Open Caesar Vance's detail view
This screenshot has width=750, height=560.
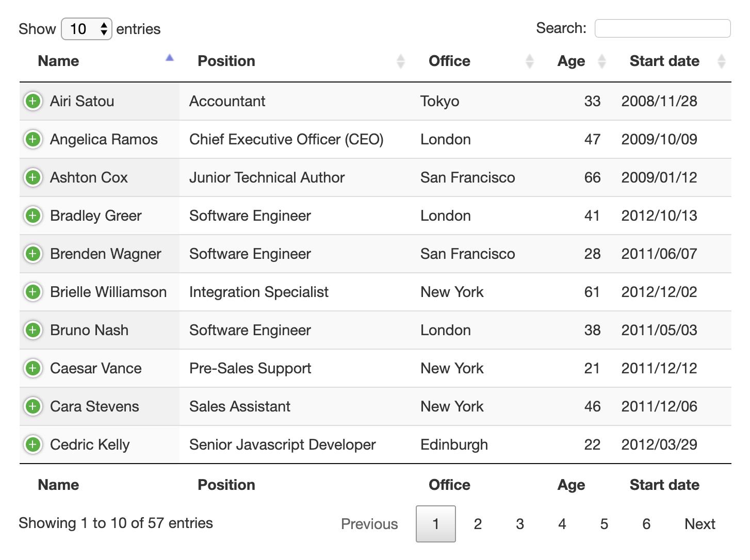[x=33, y=368]
